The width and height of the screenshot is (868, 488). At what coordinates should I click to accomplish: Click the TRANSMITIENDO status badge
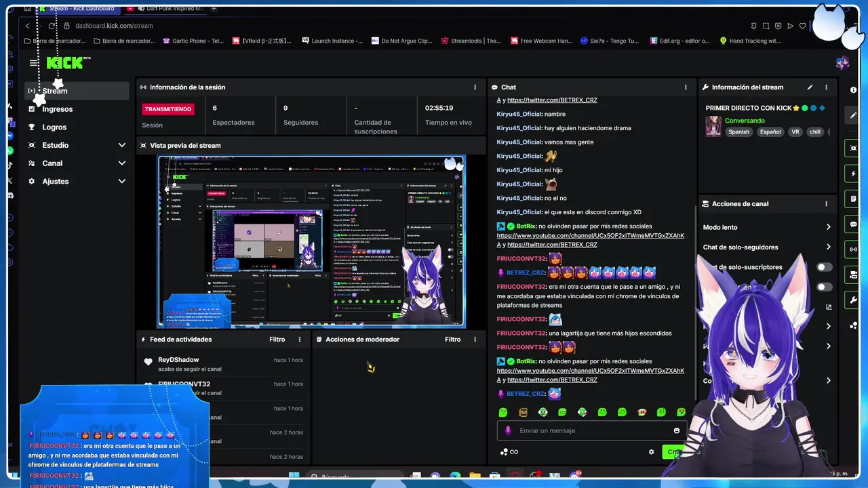click(168, 109)
